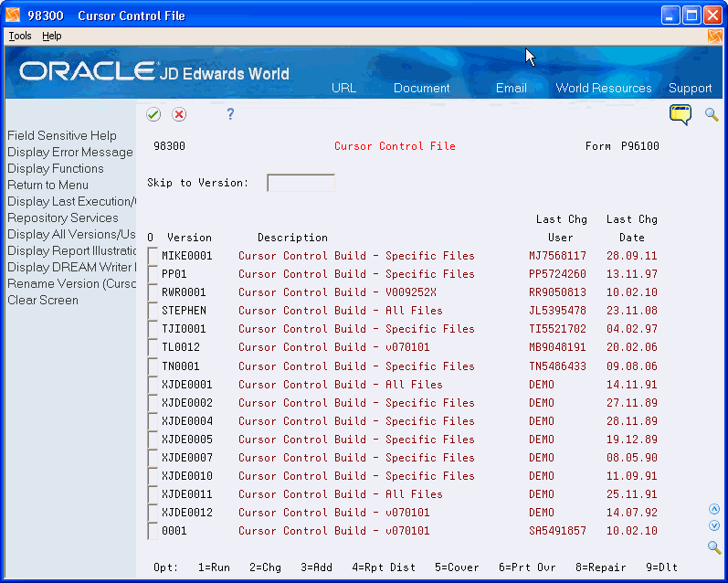
Task: Click the 9=Dlt option text
Action: point(661,567)
